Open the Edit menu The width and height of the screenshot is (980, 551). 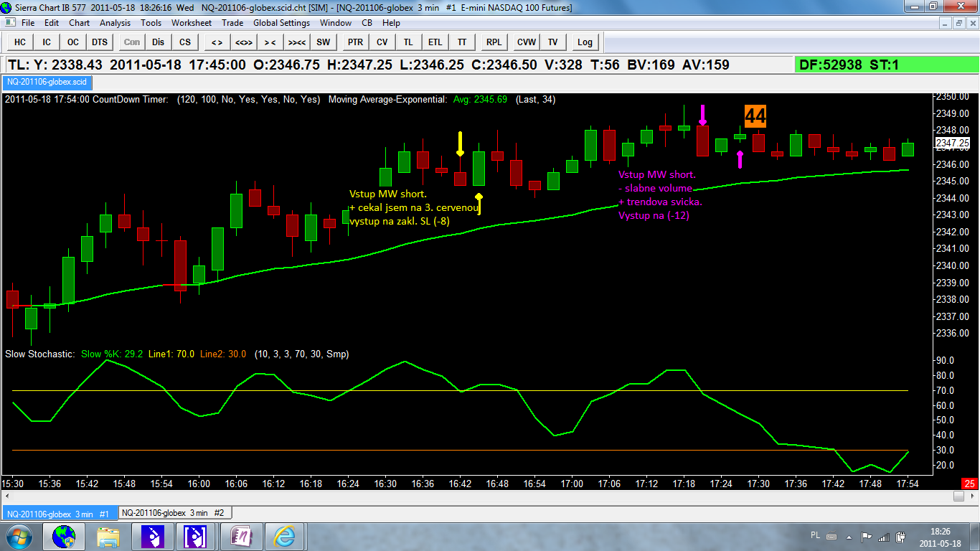(52, 23)
